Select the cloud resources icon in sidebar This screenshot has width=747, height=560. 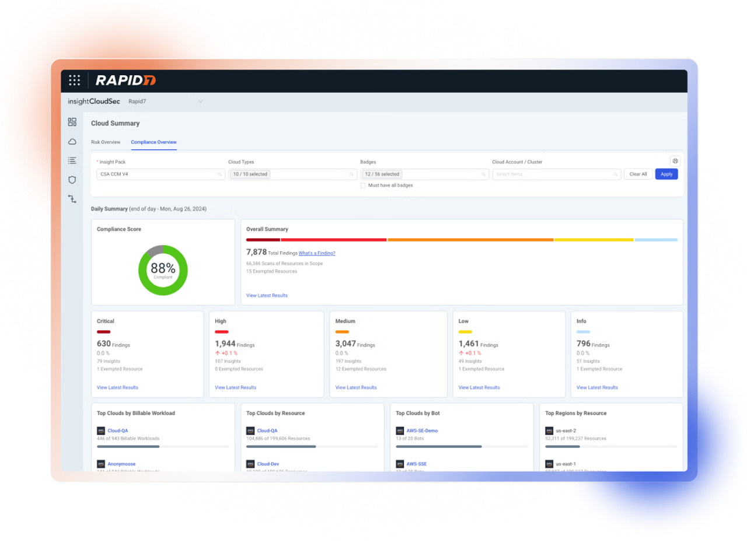(72, 141)
